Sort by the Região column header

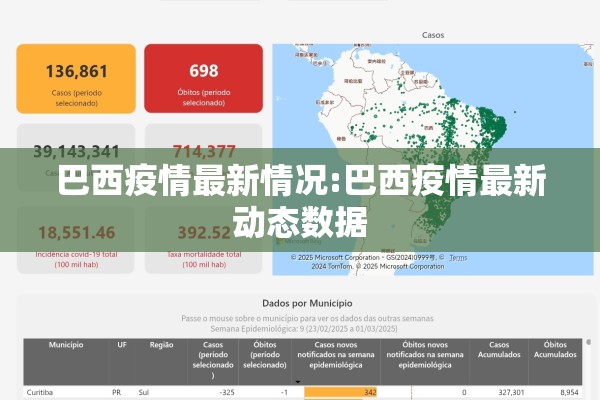coord(161,345)
